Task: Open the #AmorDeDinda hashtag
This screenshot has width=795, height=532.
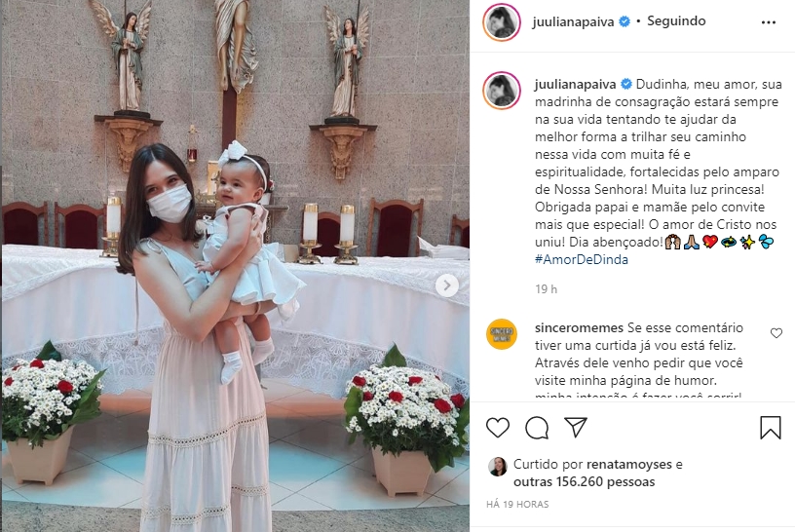Action: pyautogui.click(x=582, y=259)
